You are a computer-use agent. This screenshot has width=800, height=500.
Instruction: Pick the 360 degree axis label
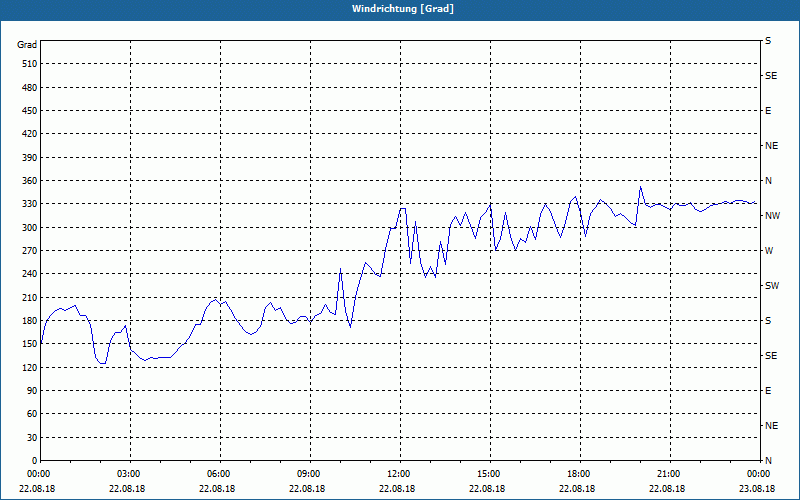point(30,181)
